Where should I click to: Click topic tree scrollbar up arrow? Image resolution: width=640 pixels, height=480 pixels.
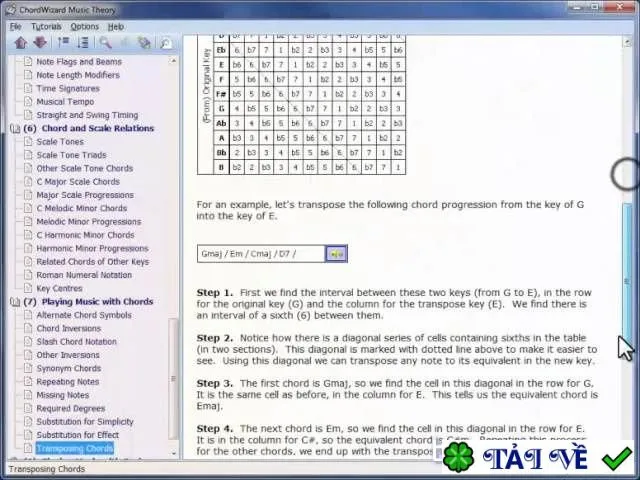pyautogui.click(x=173, y=61)
